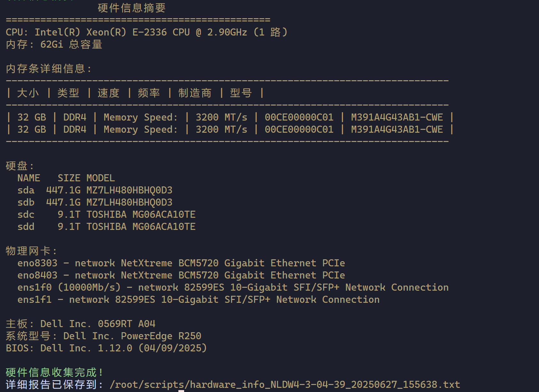Click first row's M391A4G43AB1-CWE model text
The width and height of the screenshot is (539, 392).
coord(397,117)
